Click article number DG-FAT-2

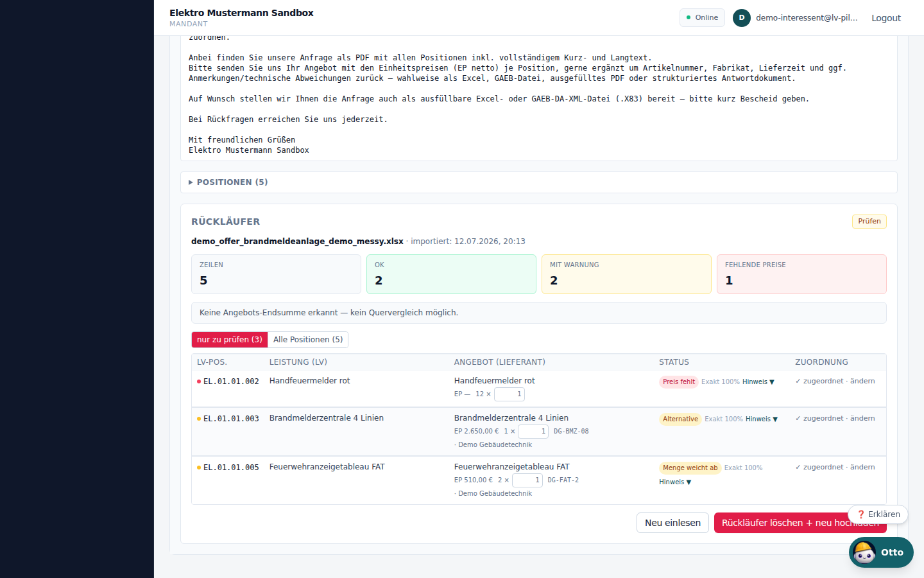coord(563,480)
